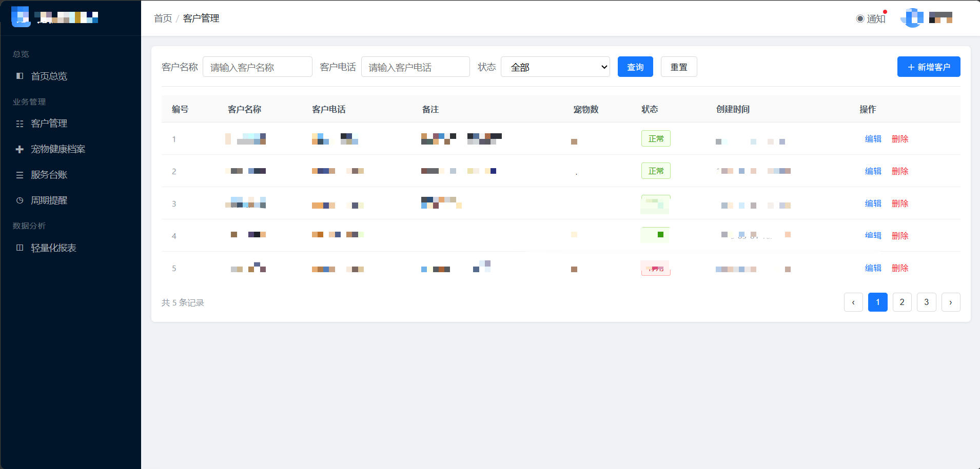Select page 2 in the pagination
The width and height of the screenshot is (980, 469).
click(902, 302)
